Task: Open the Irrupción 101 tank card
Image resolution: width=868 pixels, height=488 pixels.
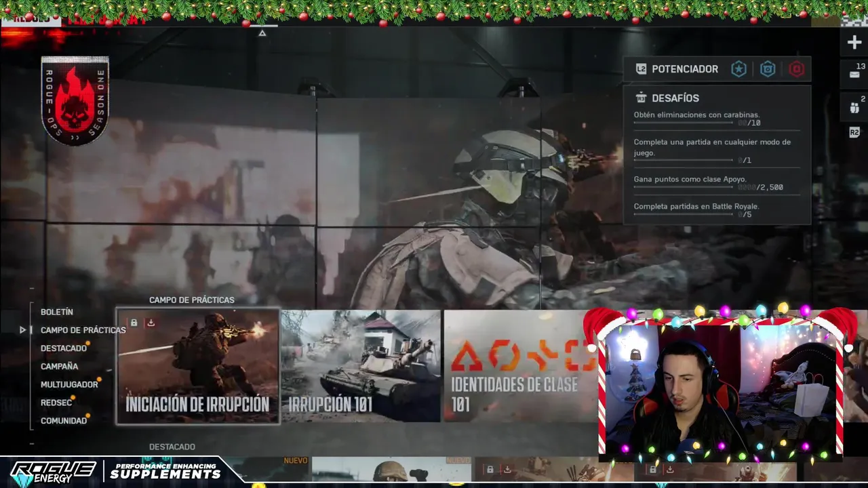Action: [361, 366]
